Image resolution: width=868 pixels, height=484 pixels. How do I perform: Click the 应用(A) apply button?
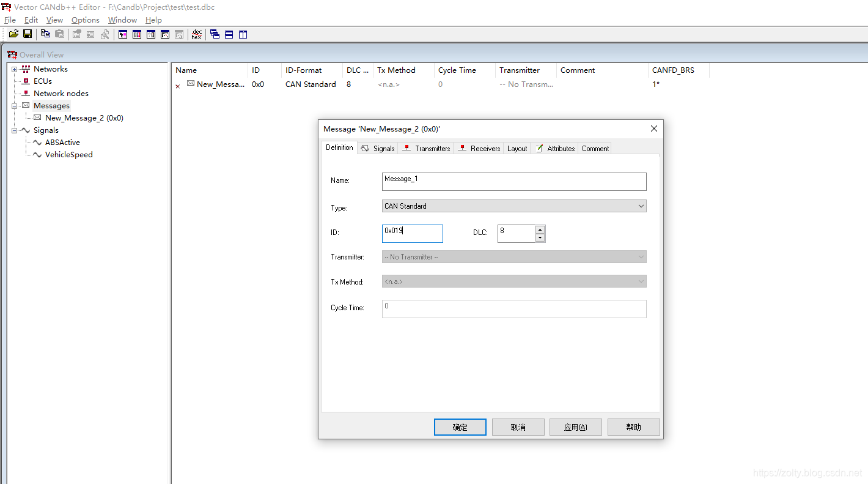[x=576, y=427]
